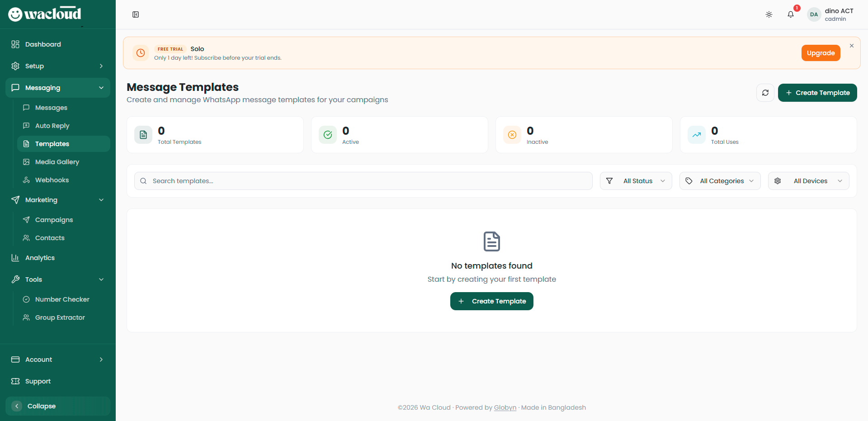
Task: Expand the Setup sidebar section
Action: (58, 66)
